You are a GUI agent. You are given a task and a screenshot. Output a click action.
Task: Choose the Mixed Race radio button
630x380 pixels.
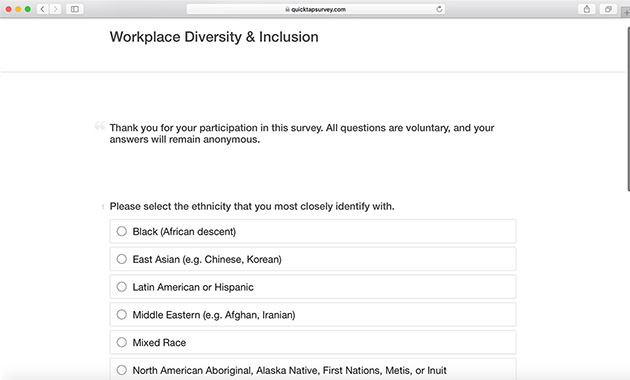122,342
